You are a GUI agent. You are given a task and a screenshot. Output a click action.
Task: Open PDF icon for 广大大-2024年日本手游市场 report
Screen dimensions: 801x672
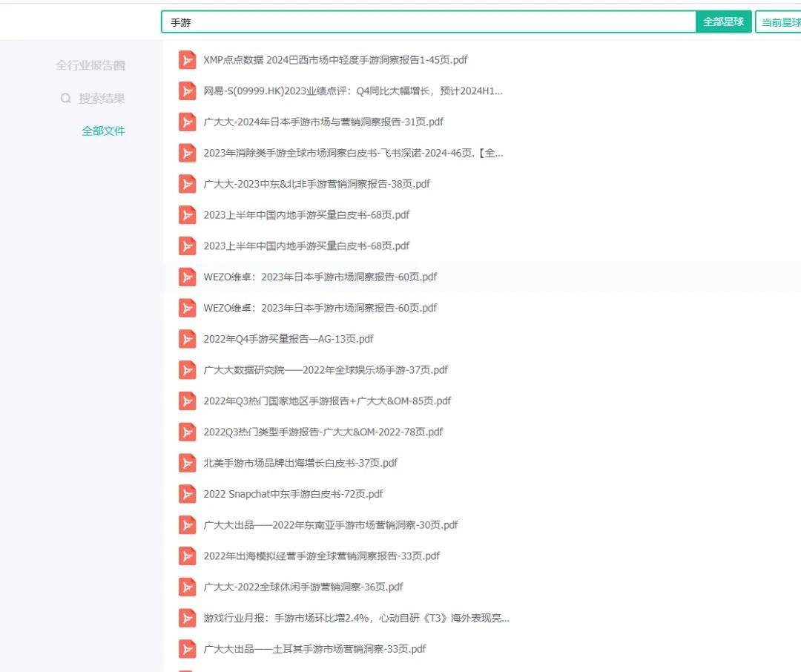coord(187,122)
